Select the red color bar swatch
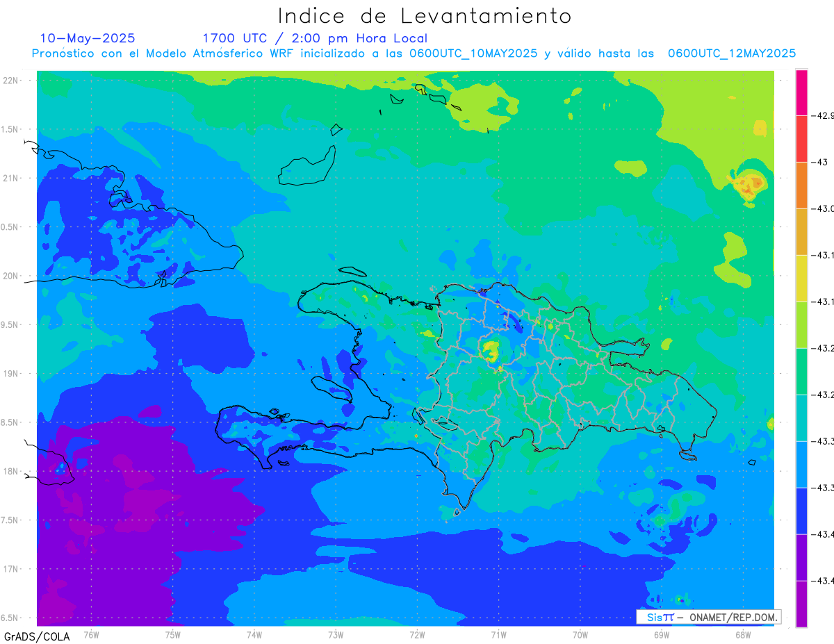The width and height of the screenshot is (834, 644). click(801, 139)
